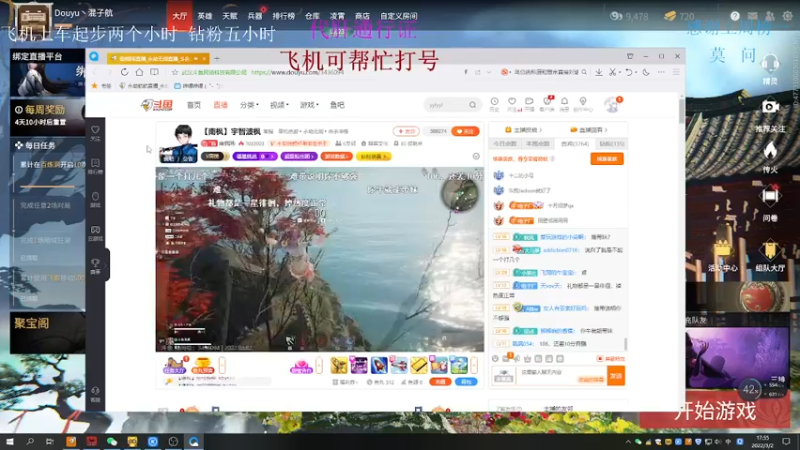Click the browser undo arrow icon
This screenshot has width=800, height=450.
tap(629, 72)
